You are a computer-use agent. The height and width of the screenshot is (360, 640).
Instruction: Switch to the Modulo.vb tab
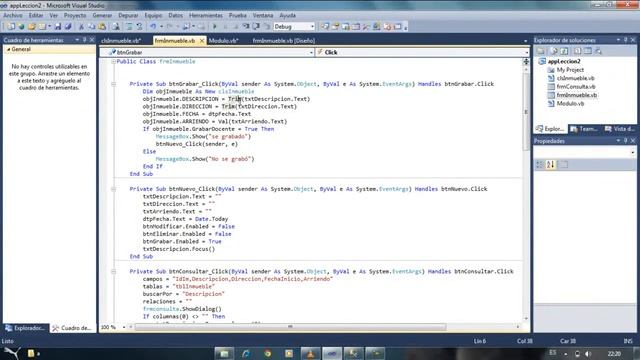tap(223, 41)
